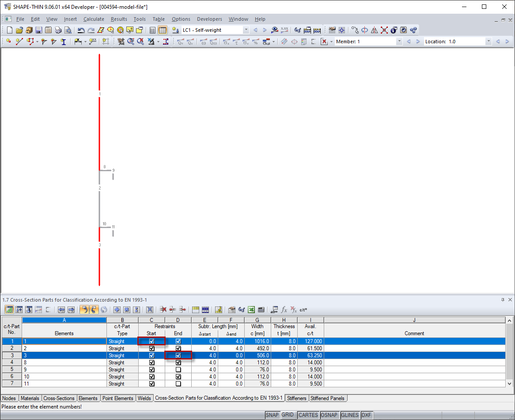The height and width of the screenshot is (420, 515).
Task: Click the red X delete cross icon
Action: coord(384,30)
